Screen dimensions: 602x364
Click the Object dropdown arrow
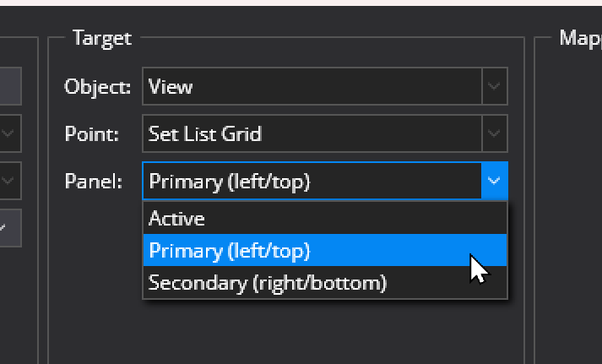495,86
